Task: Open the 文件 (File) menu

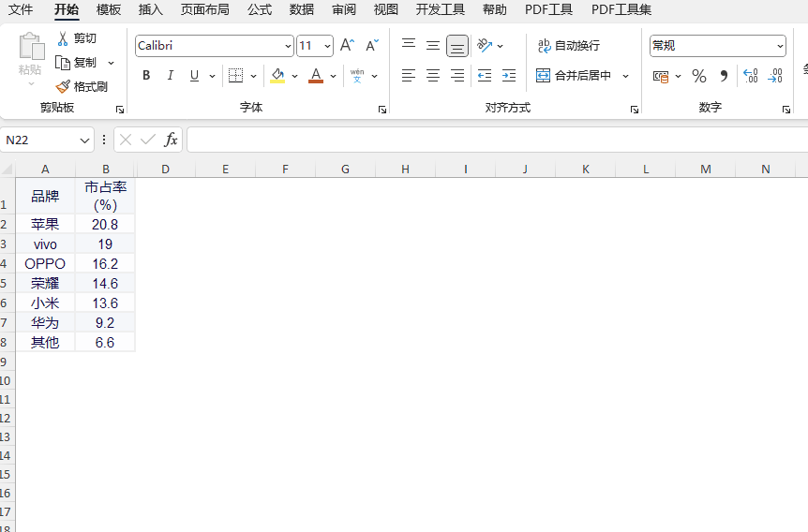Action: [21, 9]
